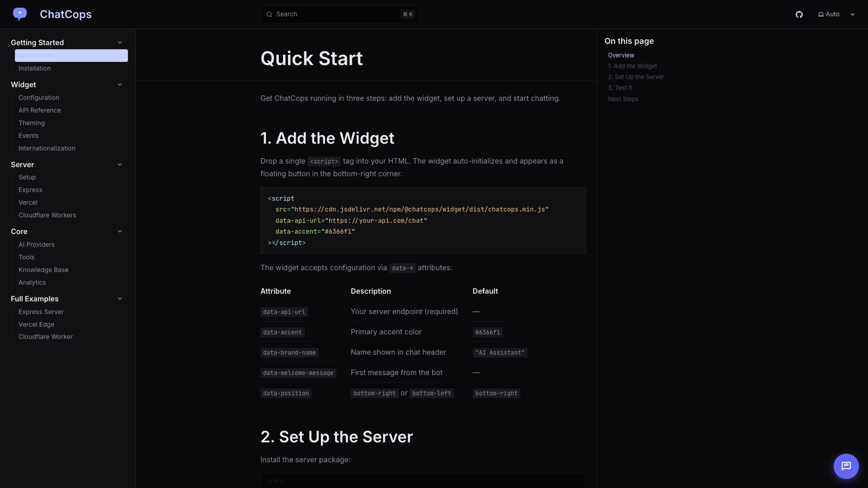Click the data-accent attribute cell
The image size is (868, 488).
pyautogui.click(x=283, y=332)
